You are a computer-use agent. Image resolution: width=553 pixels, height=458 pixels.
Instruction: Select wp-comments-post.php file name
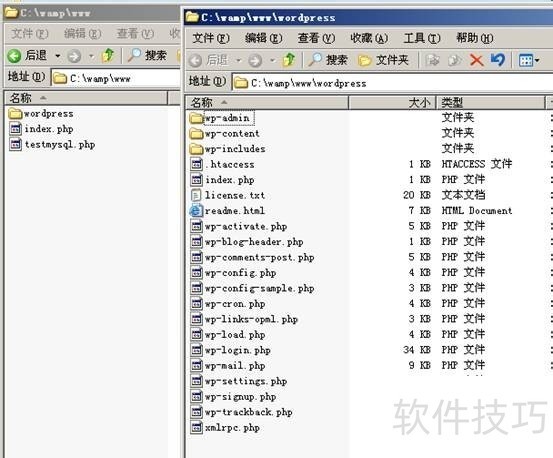(x=260, y=257)
